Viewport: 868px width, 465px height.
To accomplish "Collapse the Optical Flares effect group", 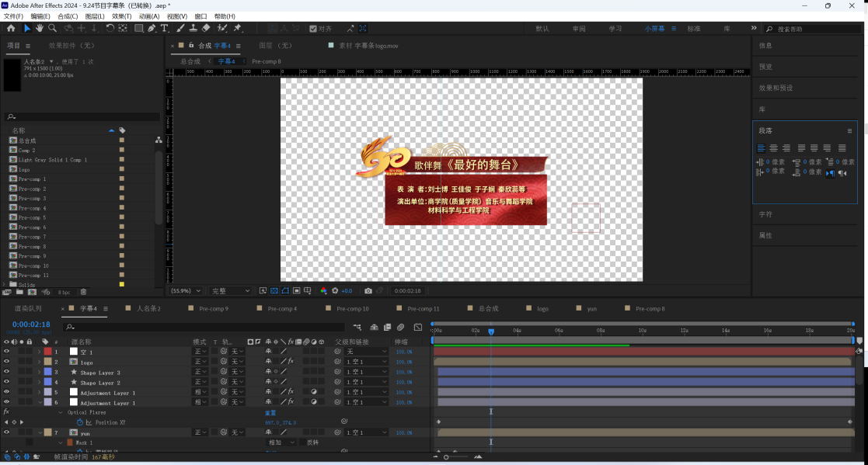I will [x=61, y=412].
